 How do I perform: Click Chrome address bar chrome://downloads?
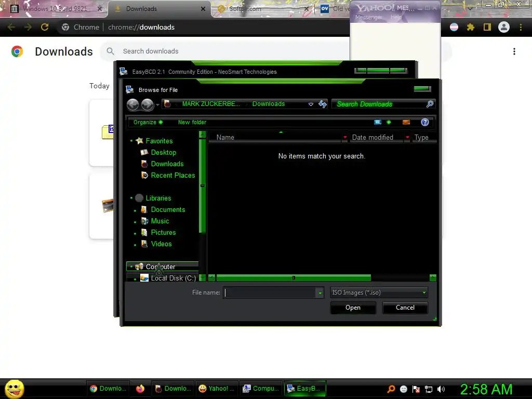pyautogui.click(x=141, y=27)
